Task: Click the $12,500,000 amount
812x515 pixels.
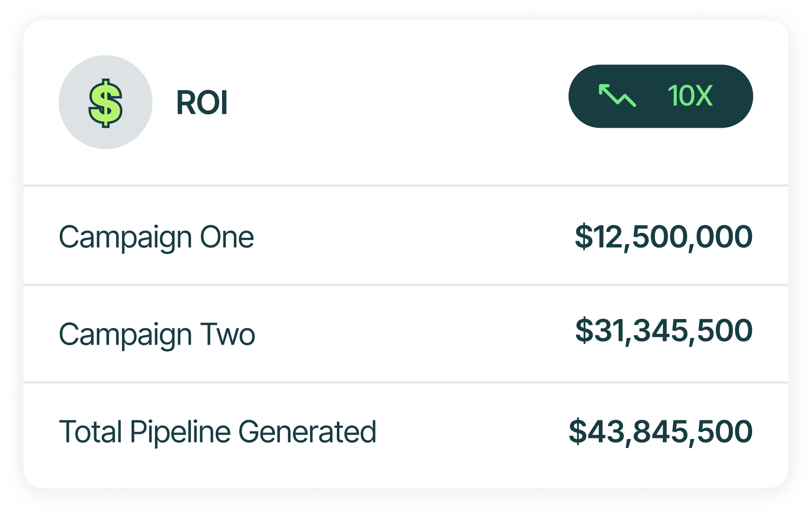Action: coord(664,237)
